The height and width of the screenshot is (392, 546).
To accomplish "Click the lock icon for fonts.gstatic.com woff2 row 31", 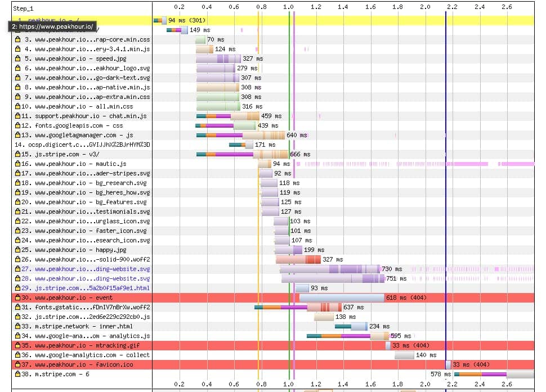I will pyautogui.click(x=18, y=307).
